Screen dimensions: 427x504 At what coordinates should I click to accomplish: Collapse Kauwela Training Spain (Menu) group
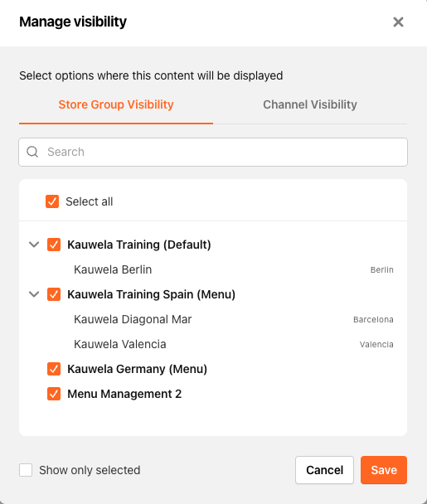34,294
